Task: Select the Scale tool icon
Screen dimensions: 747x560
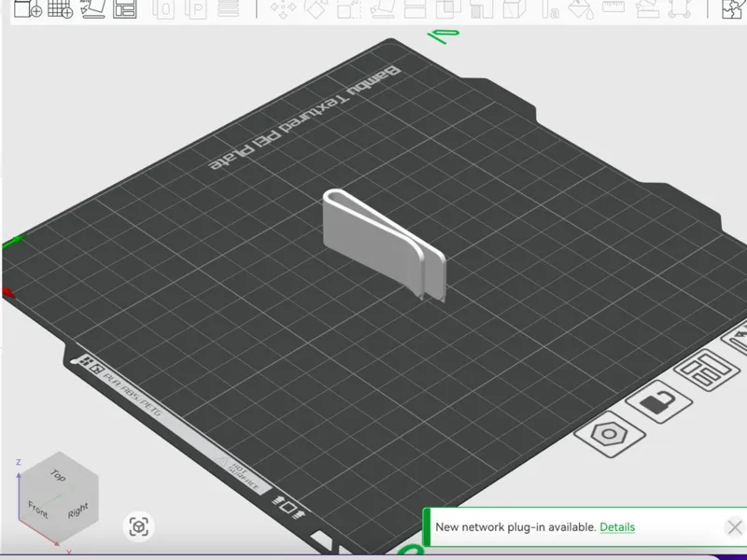Action: click(x=349, y=8)
